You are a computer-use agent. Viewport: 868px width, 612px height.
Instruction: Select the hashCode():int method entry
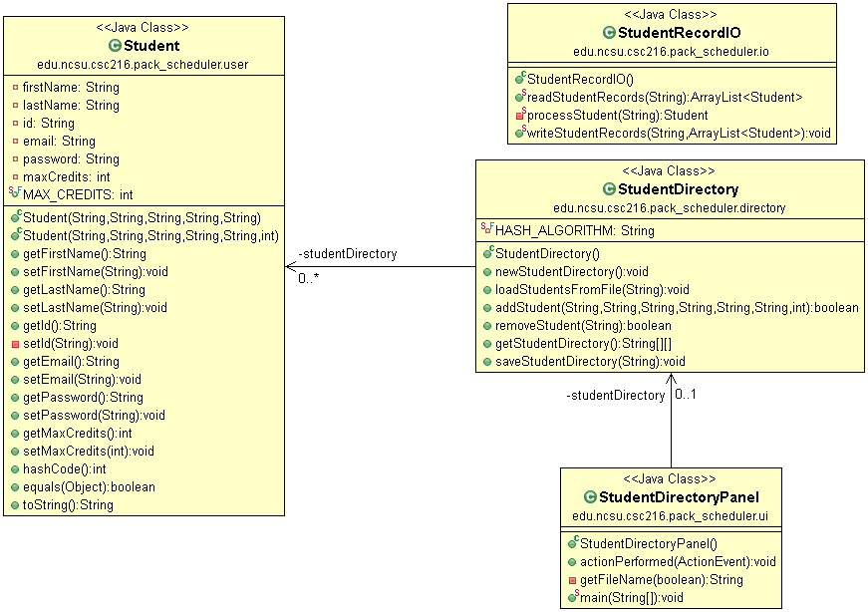click(x=65, y=468)
